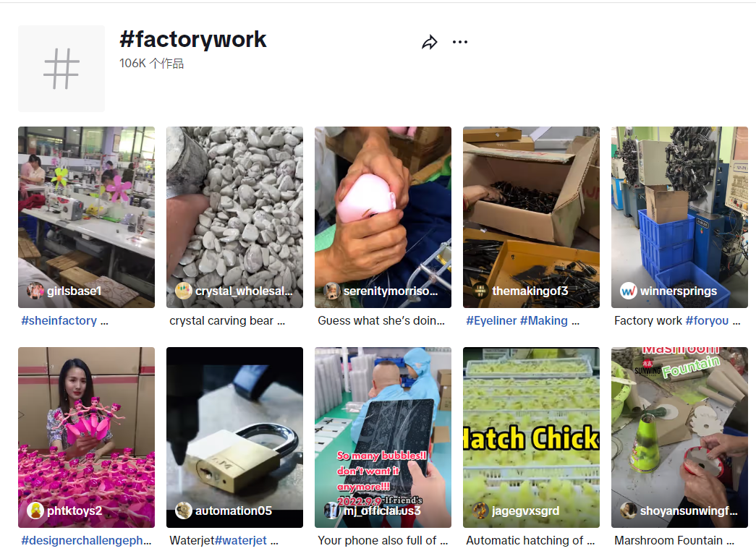Open the pink doll head video
The width and height of the screenshot is (756, 551).
pyautogui.click(x=383, y=217)
